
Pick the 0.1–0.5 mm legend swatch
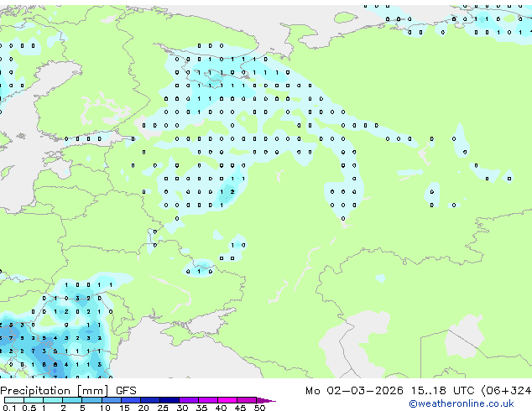pyautogui.click(x=14, y=400)
